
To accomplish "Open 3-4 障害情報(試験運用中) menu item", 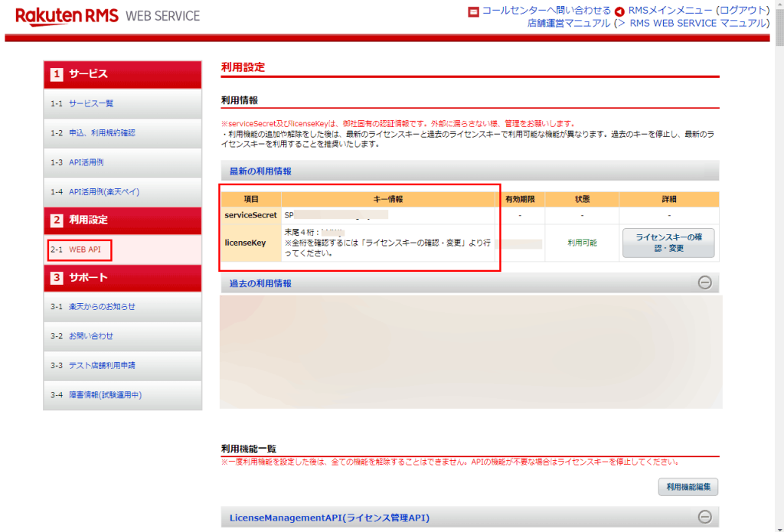I will pos(122,395).
